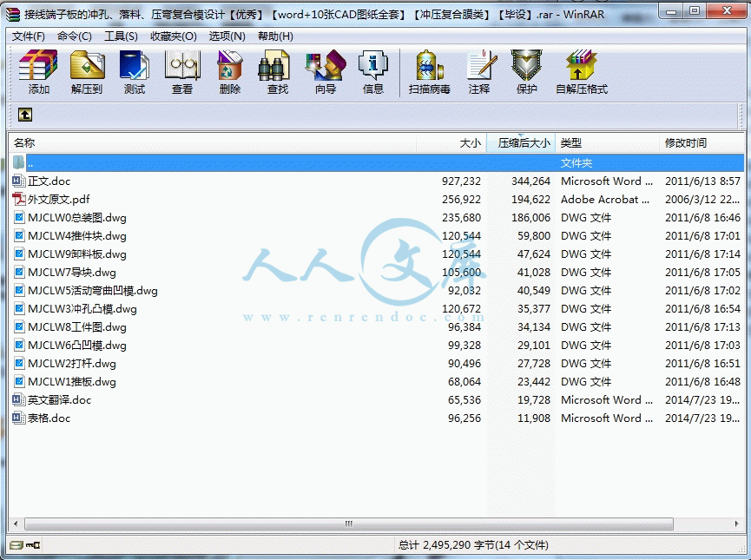
Task: Click the Word icon beside 英文翻译.doc
Action: coord(19,400)
